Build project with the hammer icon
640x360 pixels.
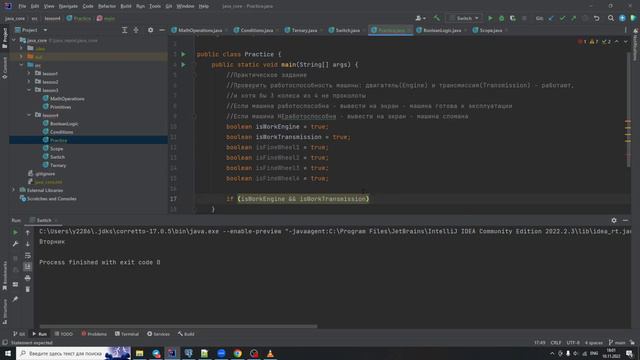click(x=437, y=18)
